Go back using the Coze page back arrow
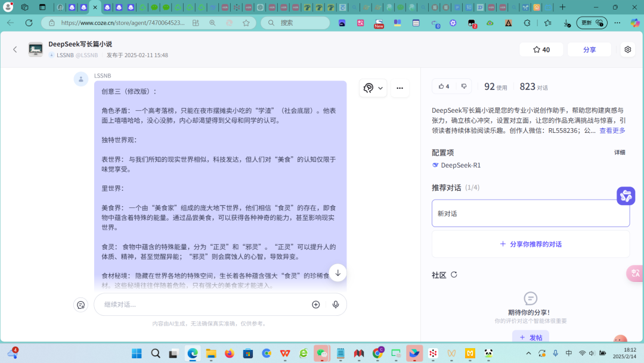This screenshot has height=363, width=644. coord(15,49)
